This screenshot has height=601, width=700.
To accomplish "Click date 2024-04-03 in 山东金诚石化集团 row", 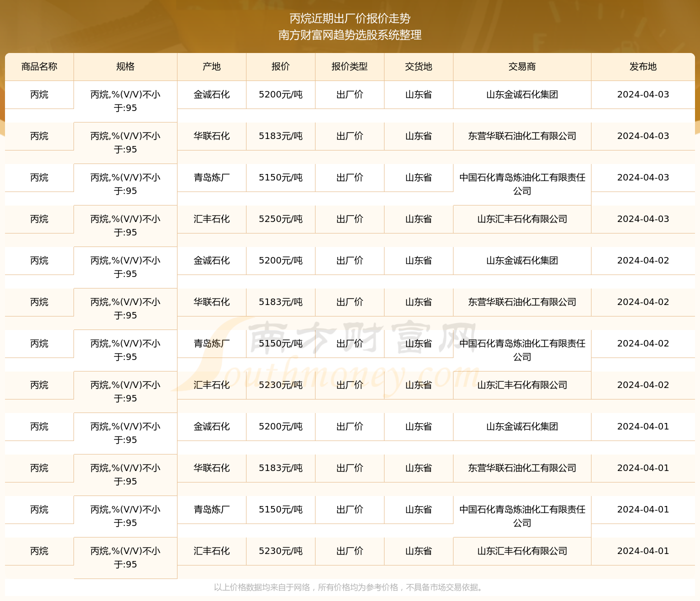I will [x=643, y=94].
